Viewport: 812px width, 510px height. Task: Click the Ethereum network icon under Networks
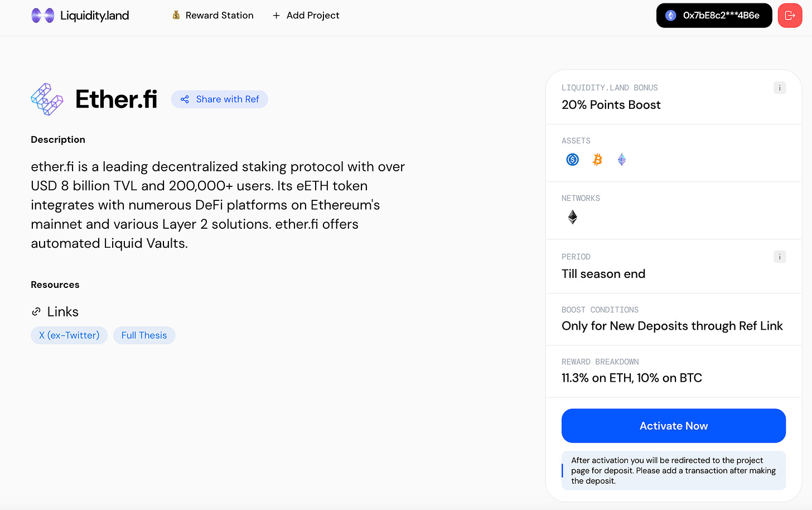pos(572,217)
